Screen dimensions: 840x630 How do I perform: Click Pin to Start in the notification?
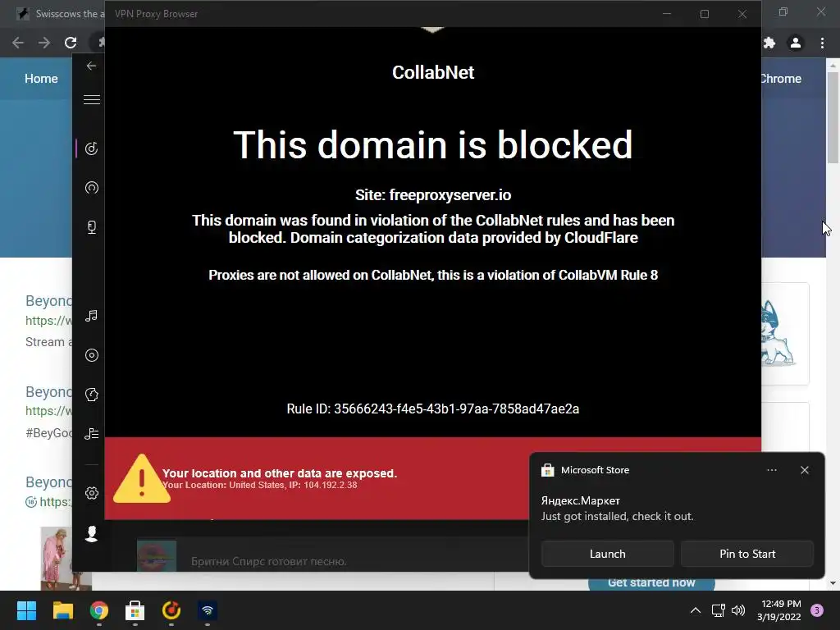click(x=747, y=554)
